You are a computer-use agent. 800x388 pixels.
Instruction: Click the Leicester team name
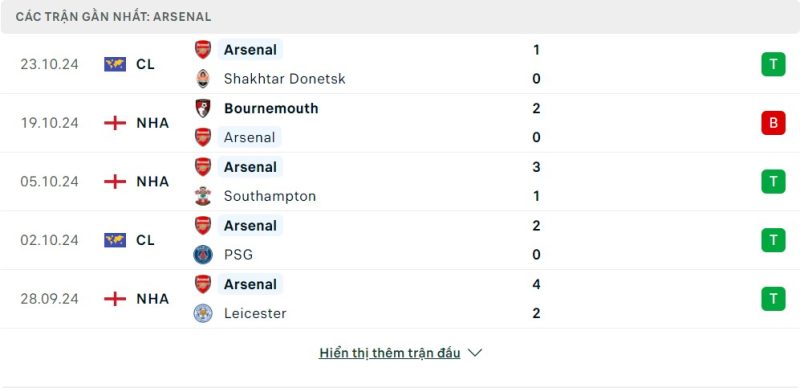(255, 313)
